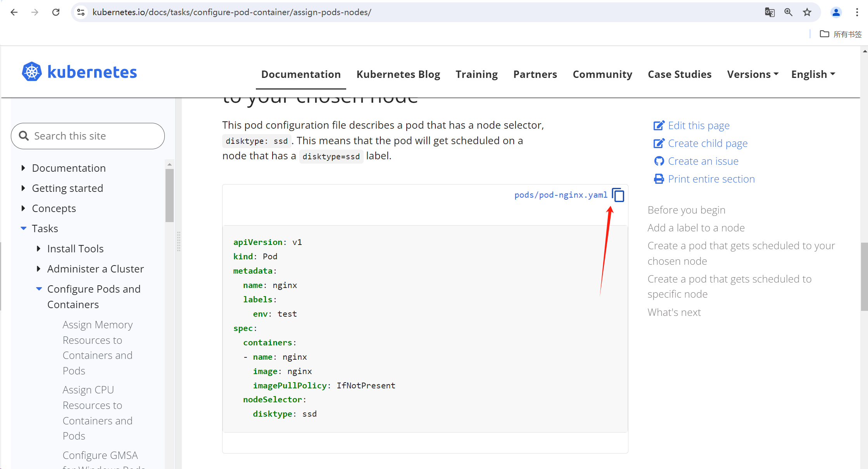
Task: Open the Training nav item
Action: tap(476, 74)
